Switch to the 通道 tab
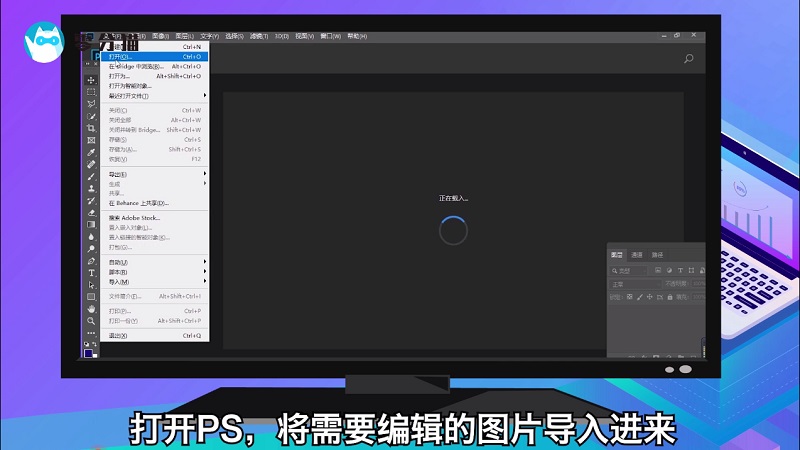Viewport: 800px width, 450px height. click(638, 255)
